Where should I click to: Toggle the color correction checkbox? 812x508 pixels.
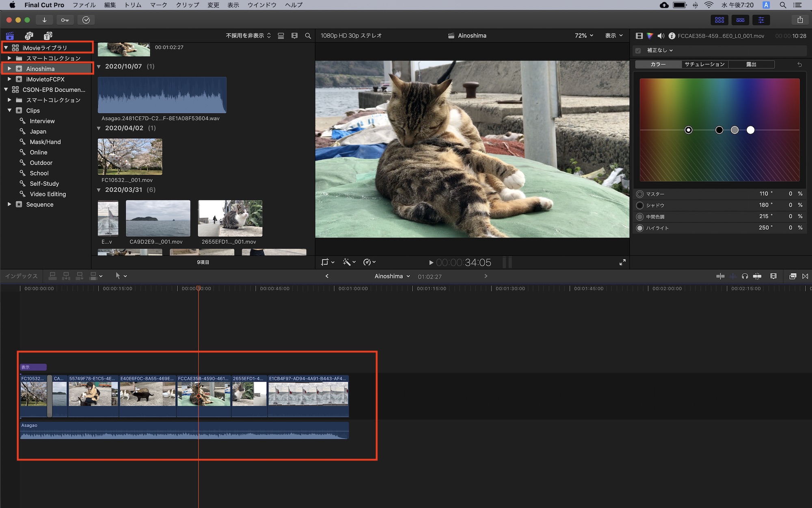638,50
